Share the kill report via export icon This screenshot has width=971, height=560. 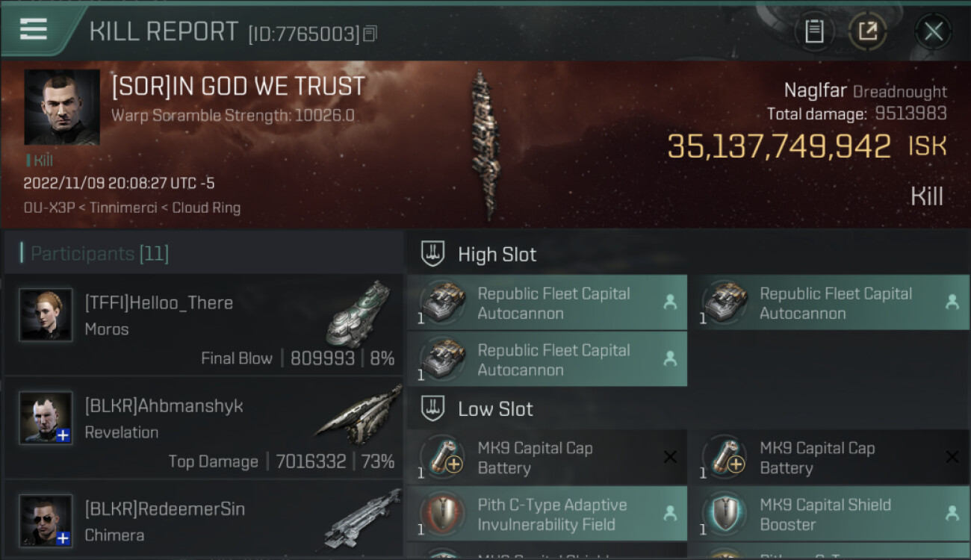pos(867,31)
